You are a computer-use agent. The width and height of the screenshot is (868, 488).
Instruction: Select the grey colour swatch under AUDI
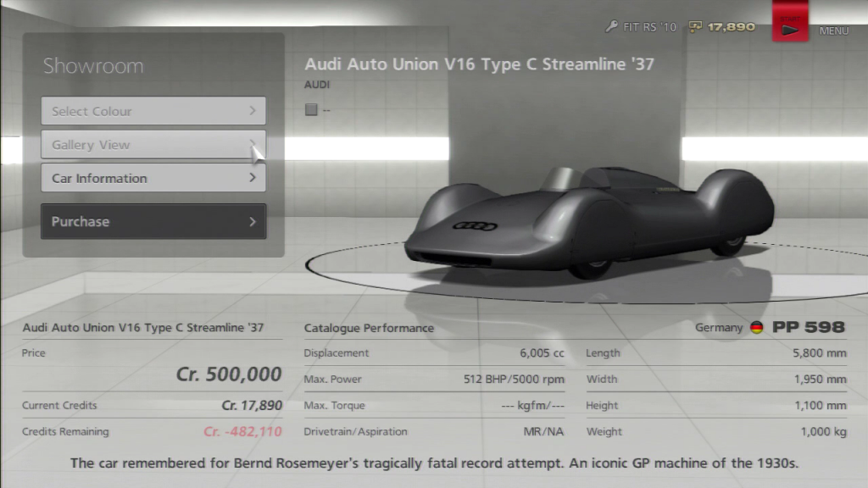coord(311,109)
